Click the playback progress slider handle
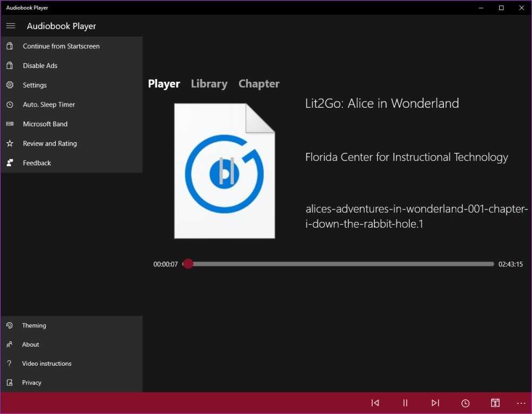 click(x=188, y=264)
